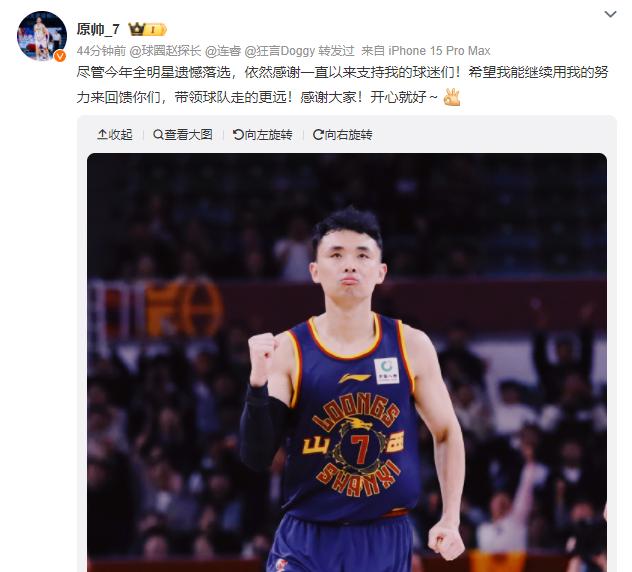Open the @球圈赵探长 mention
Viewport: 632px width, 572px height.
pyautogui.click(x=165, y=51)
